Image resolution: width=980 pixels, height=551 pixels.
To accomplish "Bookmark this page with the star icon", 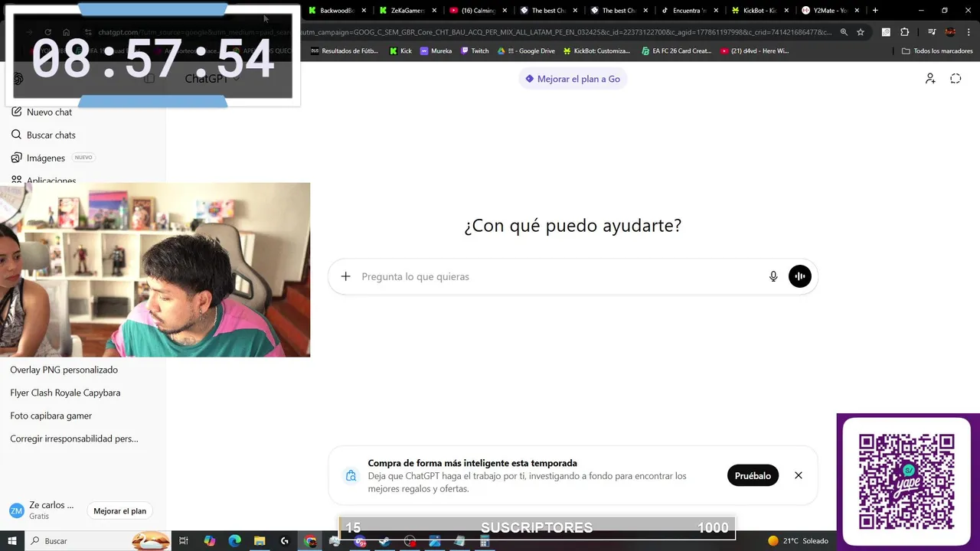I will pyautogui.click(x=861, y=32).
